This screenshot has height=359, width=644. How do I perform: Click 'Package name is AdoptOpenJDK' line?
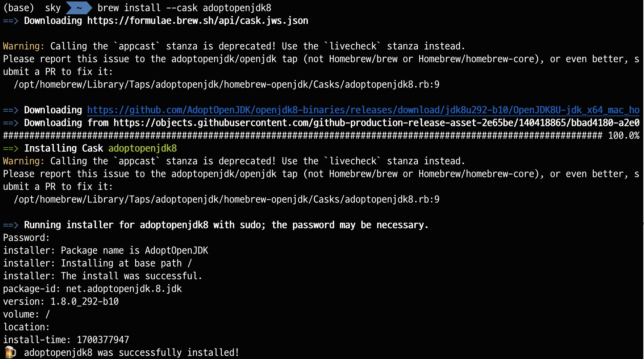[106, 250]
